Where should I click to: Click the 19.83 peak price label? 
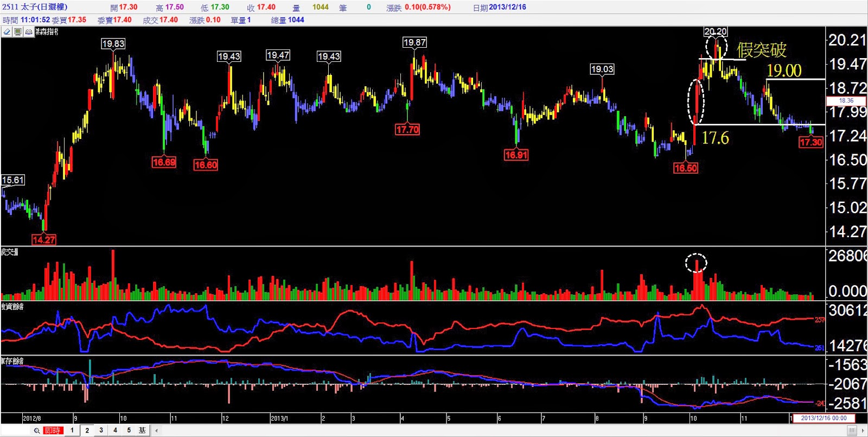113,44
